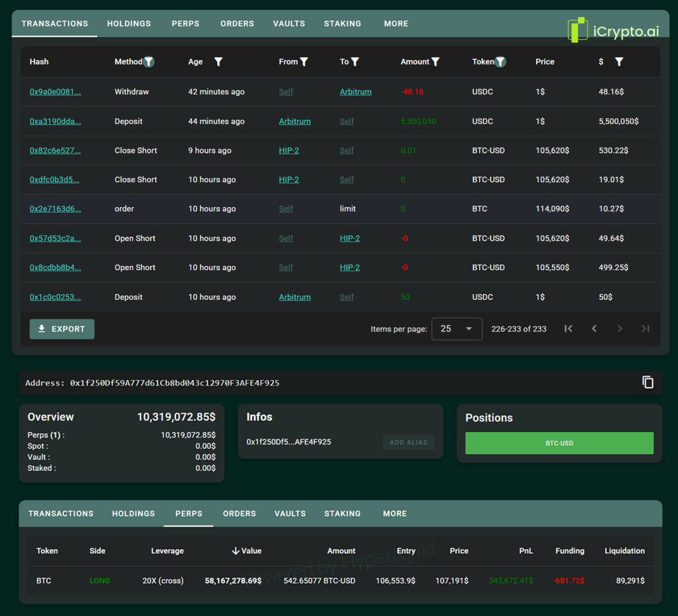Viewport: 678px width, 616px height.
Task: Go to next page of transactions
Action: point(620,328)
